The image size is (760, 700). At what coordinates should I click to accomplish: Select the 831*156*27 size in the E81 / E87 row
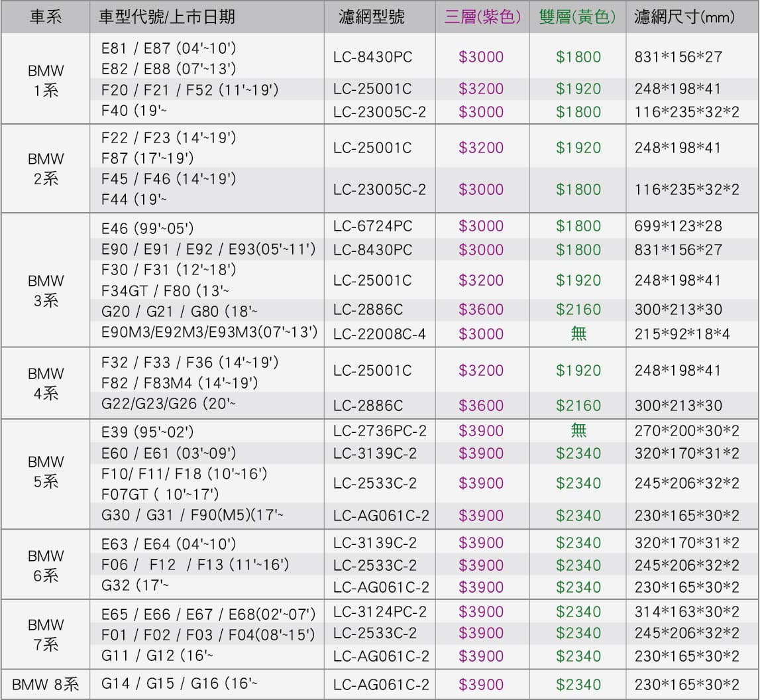tap(679, 57)
